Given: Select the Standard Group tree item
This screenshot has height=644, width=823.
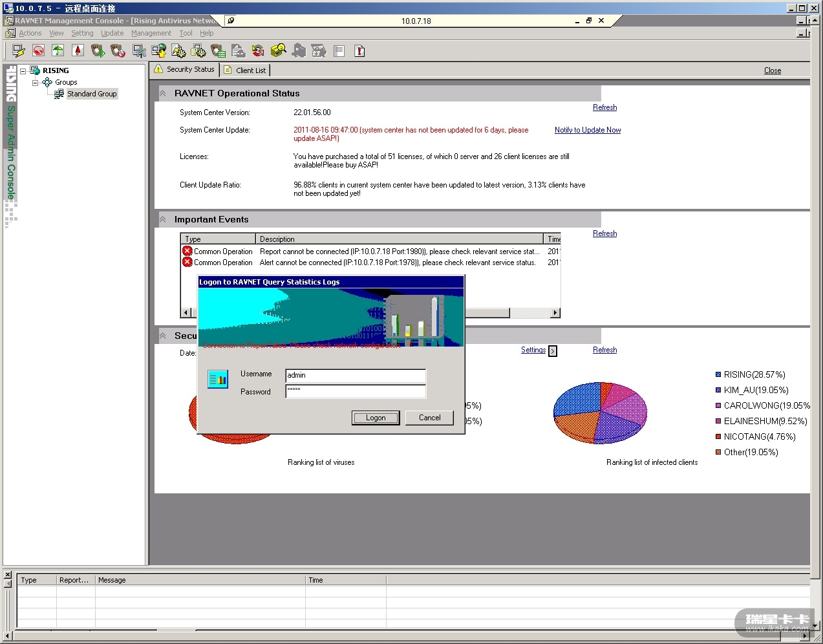Looking at the screenshot, I should click(x=92, y=94).
